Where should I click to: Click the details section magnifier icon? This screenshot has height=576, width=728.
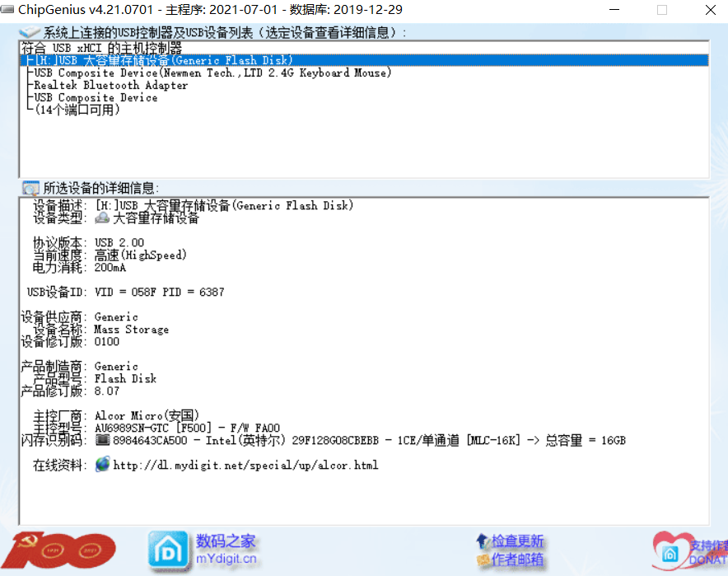point(30,188)
